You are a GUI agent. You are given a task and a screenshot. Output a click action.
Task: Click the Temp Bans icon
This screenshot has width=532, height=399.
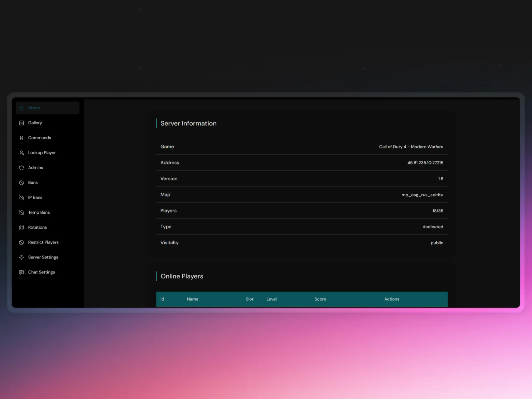pyautogui.click(x=22, y=213)
